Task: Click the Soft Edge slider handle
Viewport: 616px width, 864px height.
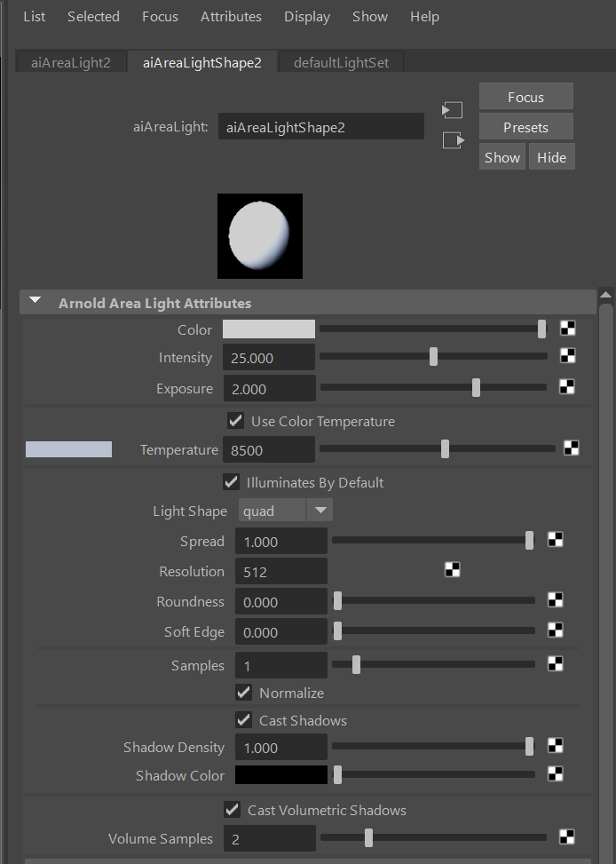Action: pos(338,630)
